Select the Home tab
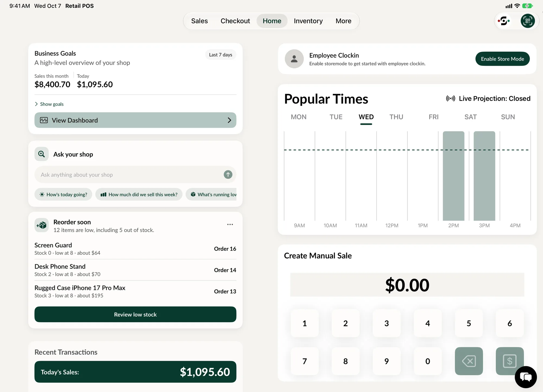This screenshot has width=543, height=392. (x=272, y=21)
